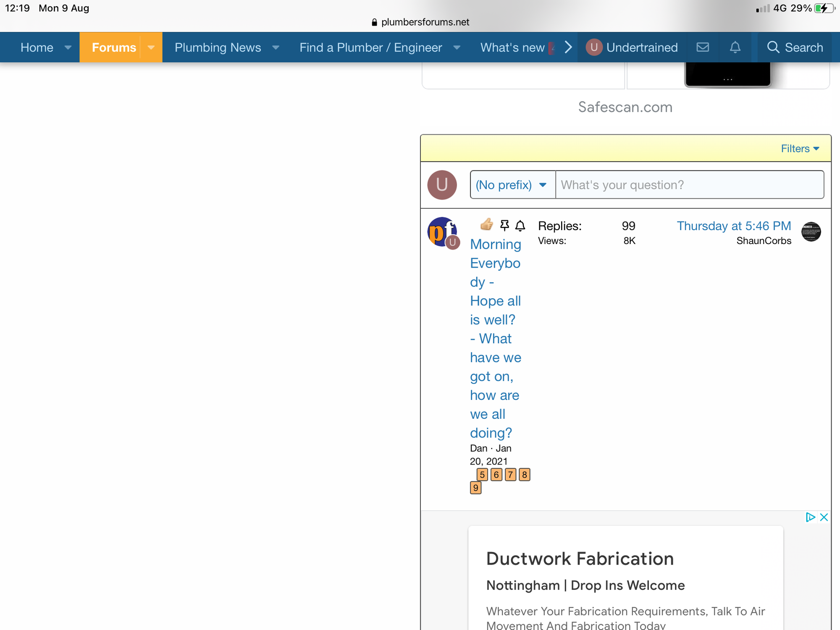Tap the clock showing 12:19

(x=17, y=8)
